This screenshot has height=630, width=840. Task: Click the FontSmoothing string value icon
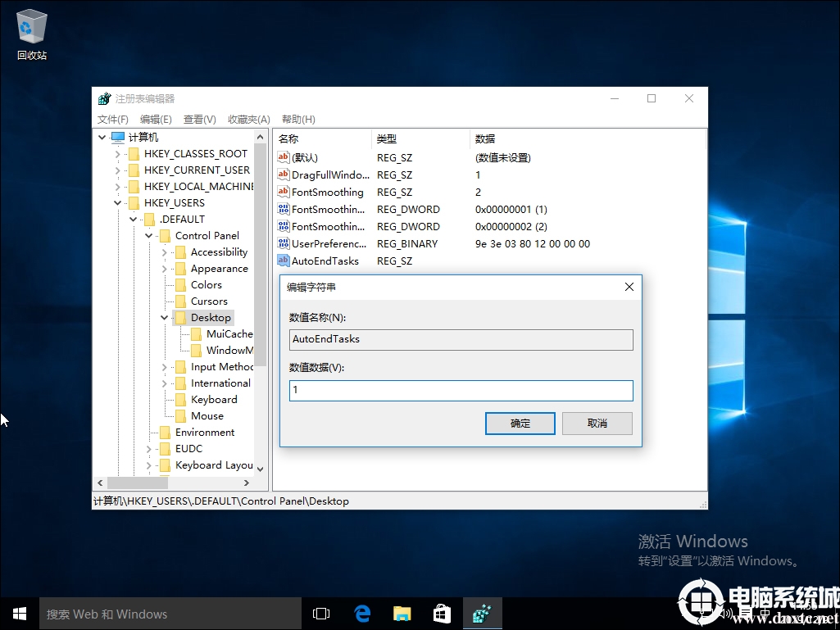coord(284,192)
